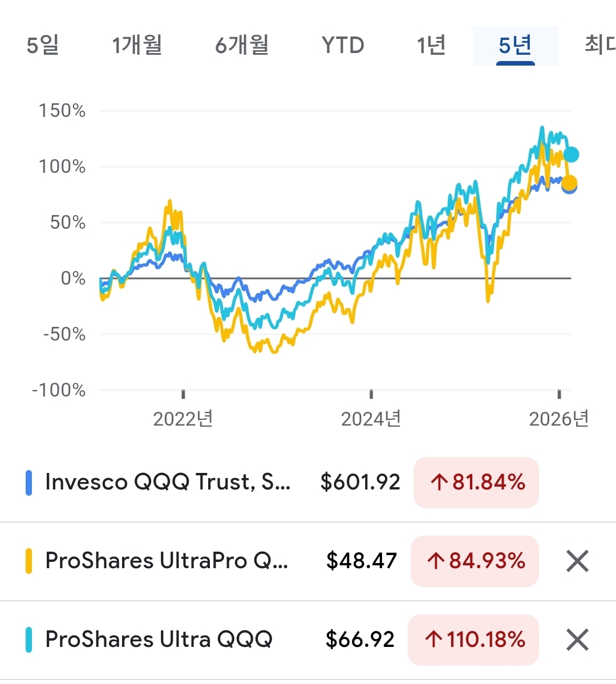Open ProShares Ultra QQQ listing

[159, 640]
